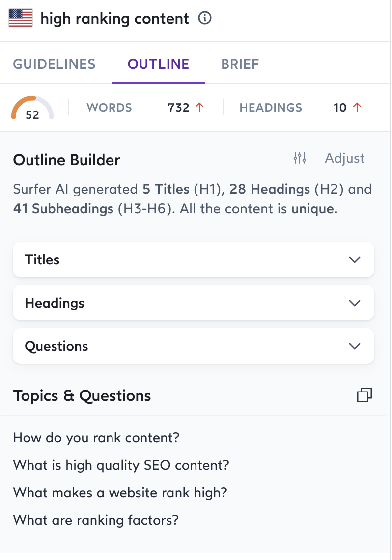Click the red arrow next to 10 headings
This screenshot has height=560, width=392.
point(357,107)
